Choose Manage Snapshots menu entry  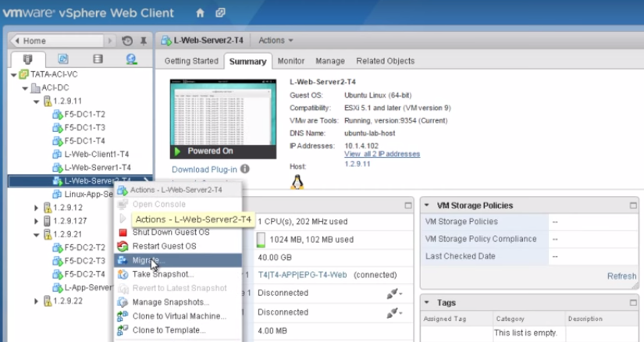tap(178, 302)
